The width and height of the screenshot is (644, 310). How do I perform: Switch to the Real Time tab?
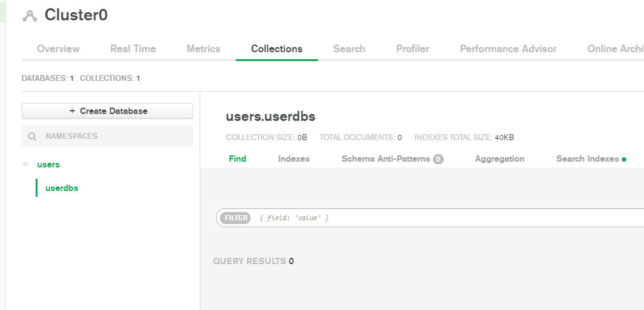133,49
